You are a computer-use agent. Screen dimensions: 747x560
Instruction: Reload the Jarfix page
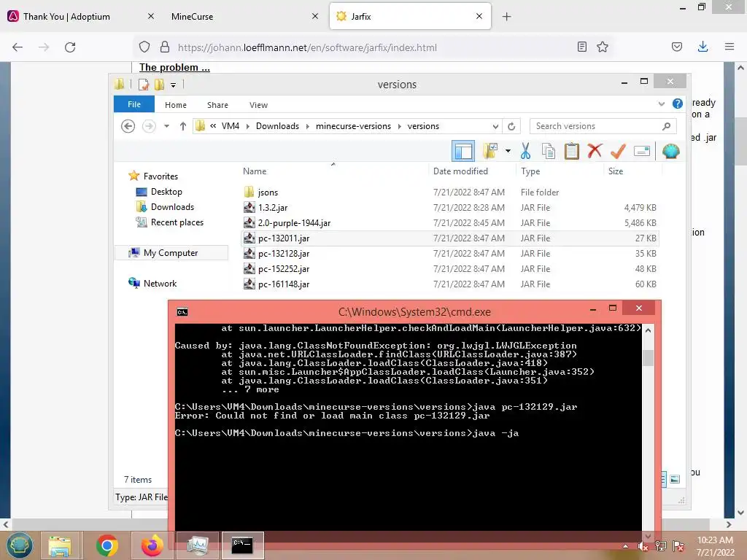[x=70, y=47]
